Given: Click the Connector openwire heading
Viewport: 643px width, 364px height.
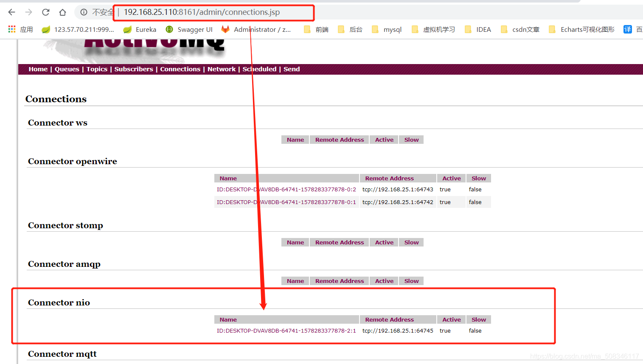Looking at the screenshot, I should [73, 161].
